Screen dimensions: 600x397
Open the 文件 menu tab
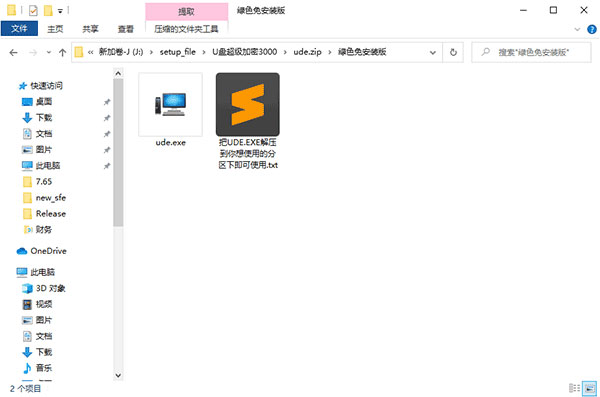point(19,29)
